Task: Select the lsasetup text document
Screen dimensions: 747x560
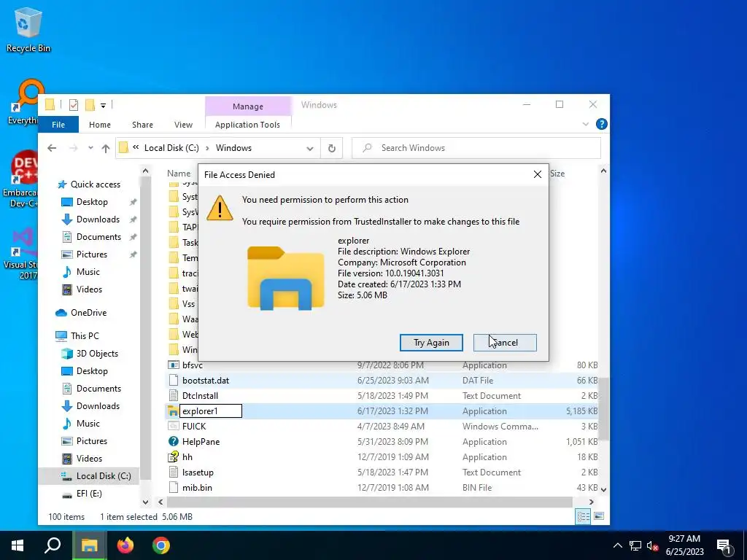Action: click(x=198, y=472)
